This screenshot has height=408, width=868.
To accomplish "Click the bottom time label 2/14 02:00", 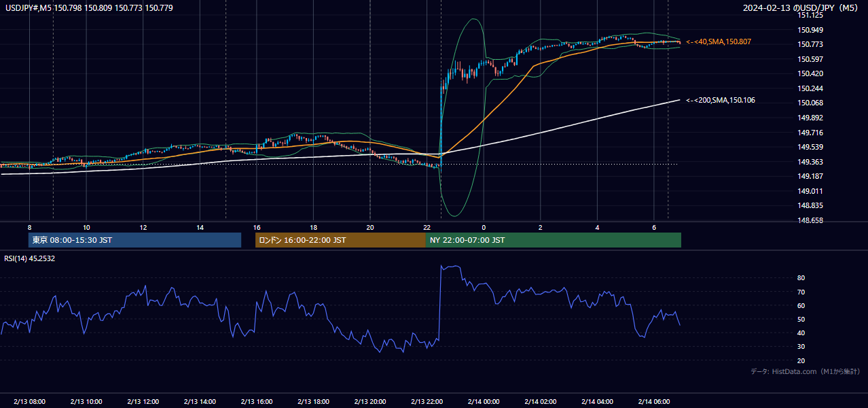I will tap(540, 402).
